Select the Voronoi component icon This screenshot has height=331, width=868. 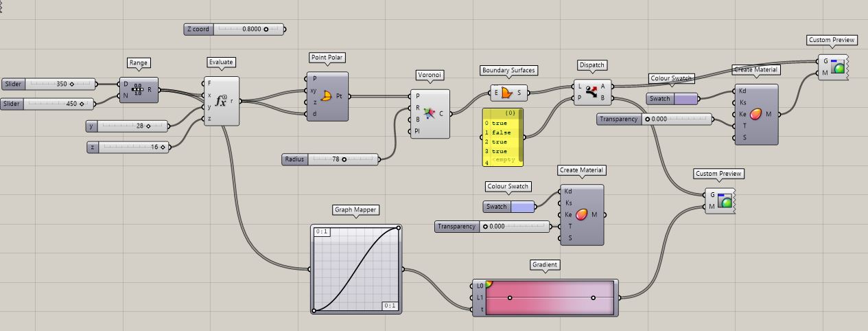(x=430, y=113)
